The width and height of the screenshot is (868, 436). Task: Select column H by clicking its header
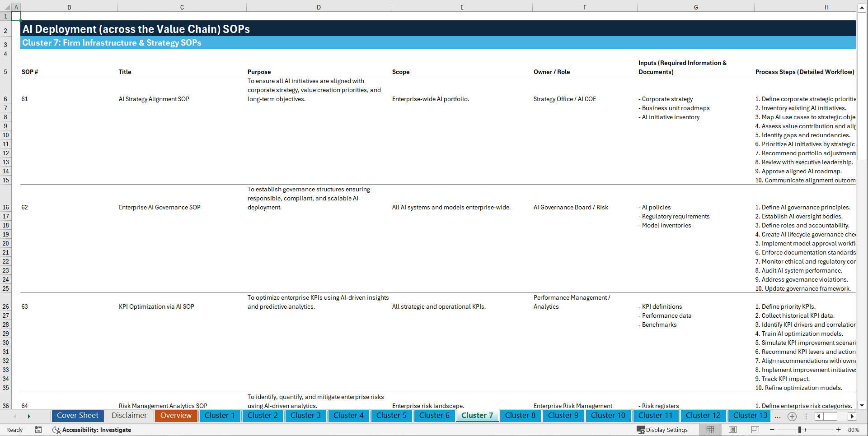click(x=826, y=7)
